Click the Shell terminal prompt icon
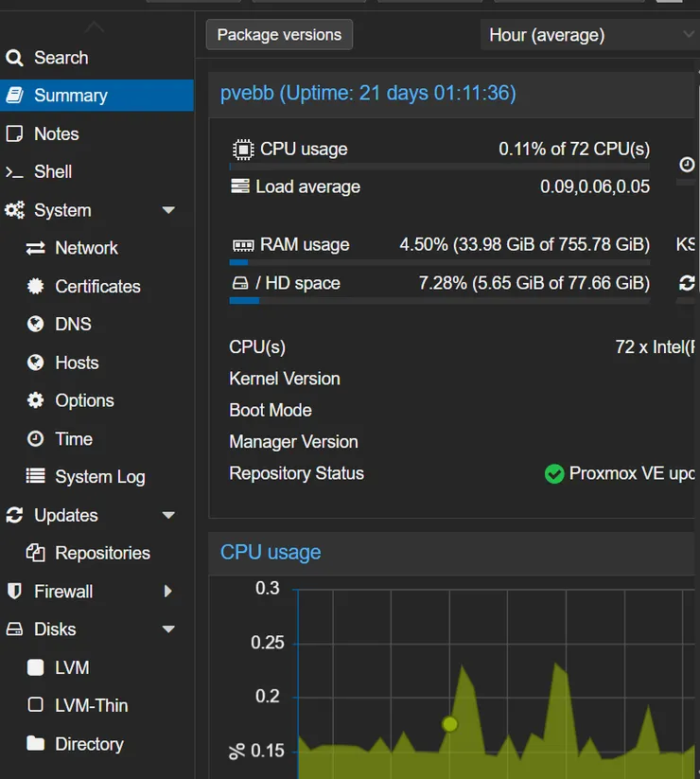Screen dimensions: 700x779 point(14,172)
